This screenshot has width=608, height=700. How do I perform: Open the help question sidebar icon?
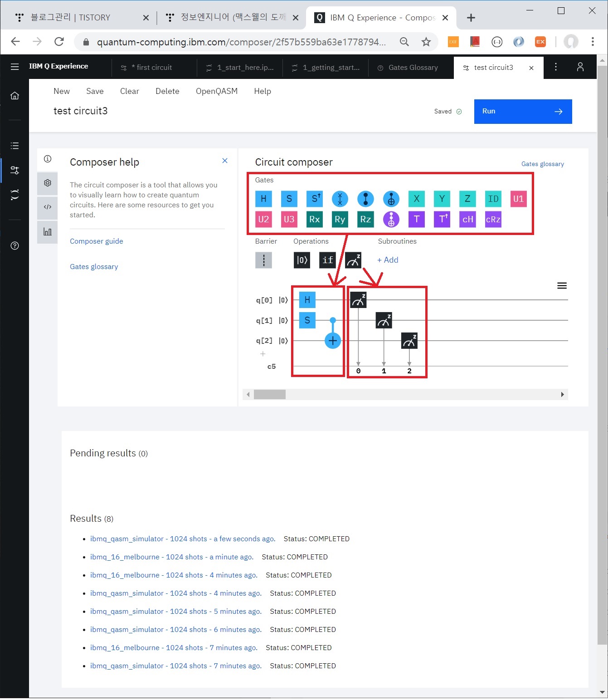(15, 246)
